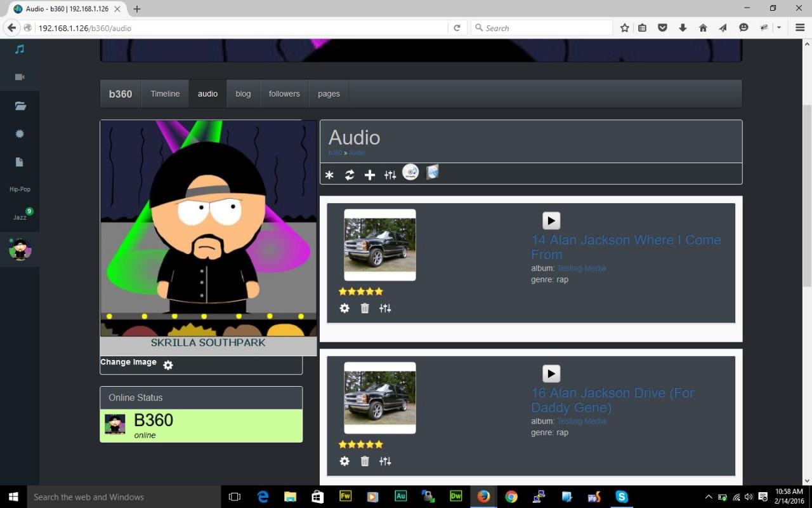Click truck thumbnail for track 16
The image size is (812, 508).
(380, 398)
